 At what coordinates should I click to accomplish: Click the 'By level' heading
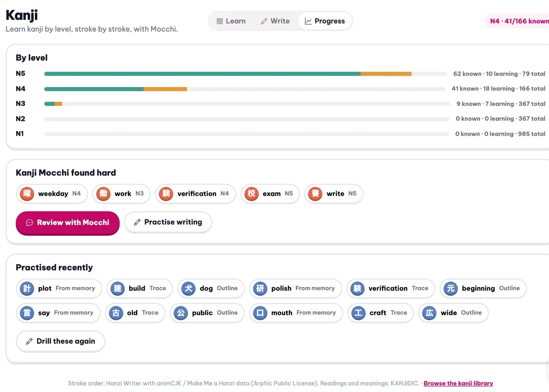pos(31,58)
